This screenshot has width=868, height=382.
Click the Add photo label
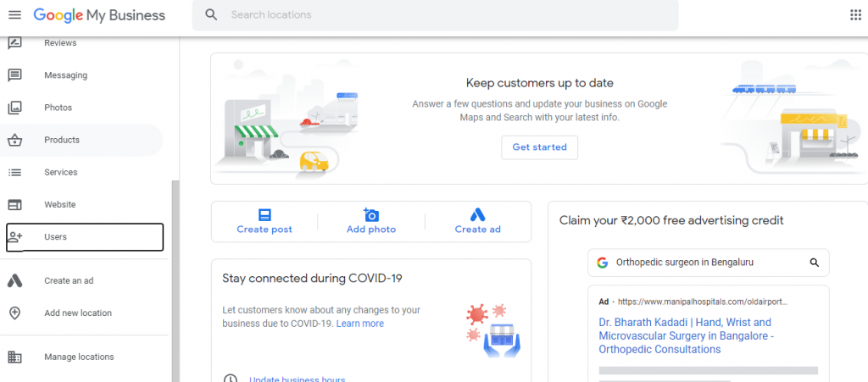pyautogui.click(x=371, y=230)
